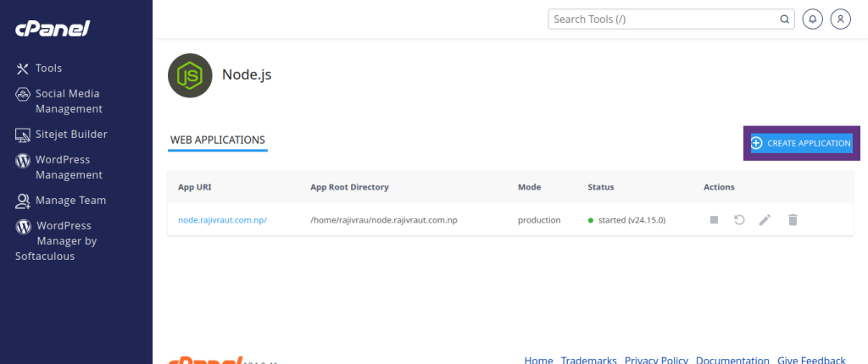Image resolution: width=868 pixels, height=364 pixels.
Task: Open the Trademarks footer link
Action: point(588,360)
